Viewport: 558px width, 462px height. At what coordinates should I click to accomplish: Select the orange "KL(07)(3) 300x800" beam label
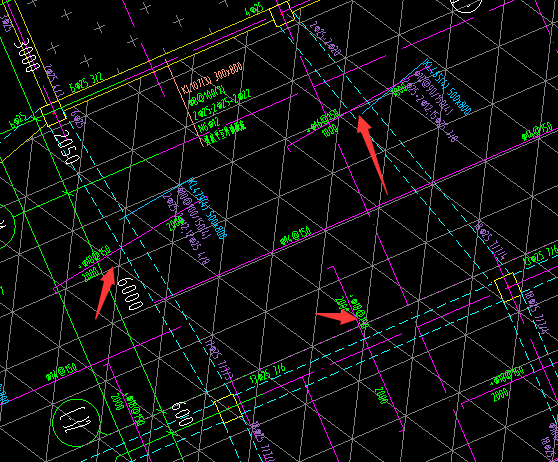[212, 78]
